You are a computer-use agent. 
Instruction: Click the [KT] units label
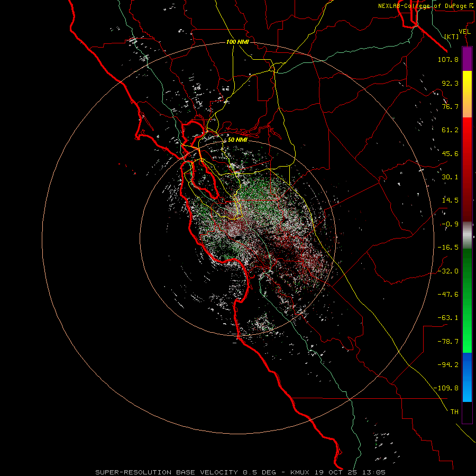pos(452,36)
